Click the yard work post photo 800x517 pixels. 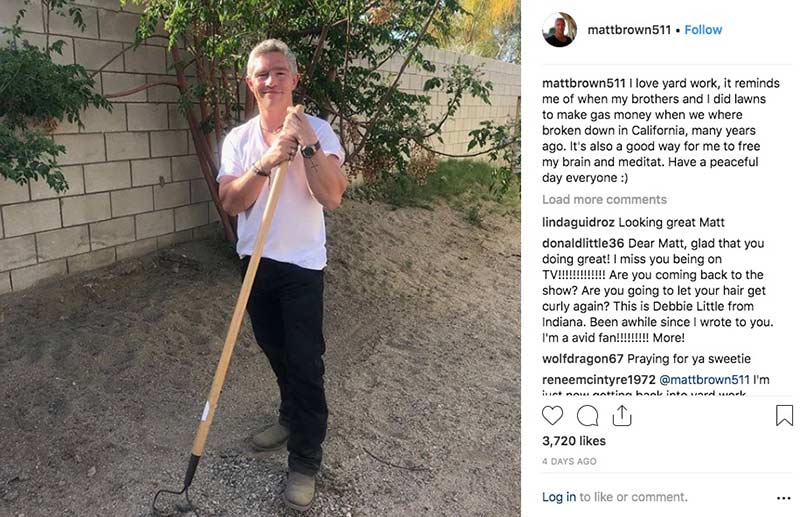click(260, 258)
